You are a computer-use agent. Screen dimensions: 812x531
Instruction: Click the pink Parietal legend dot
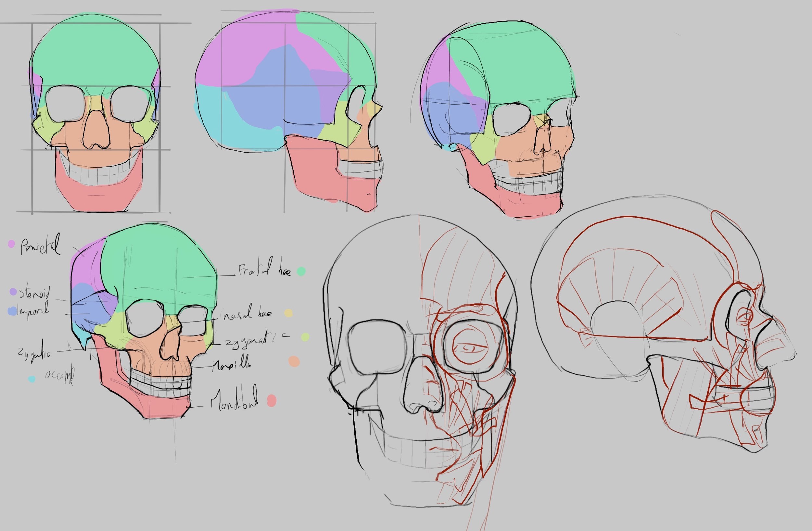[x=11, y=244]
